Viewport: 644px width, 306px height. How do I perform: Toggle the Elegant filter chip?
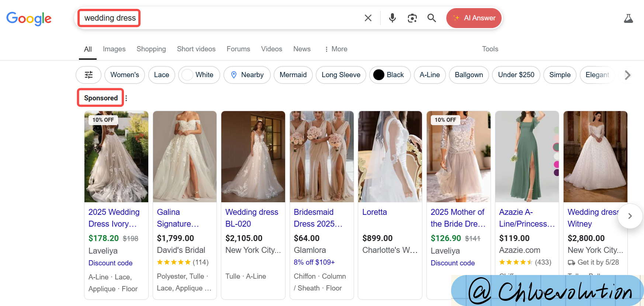point(597,75)
